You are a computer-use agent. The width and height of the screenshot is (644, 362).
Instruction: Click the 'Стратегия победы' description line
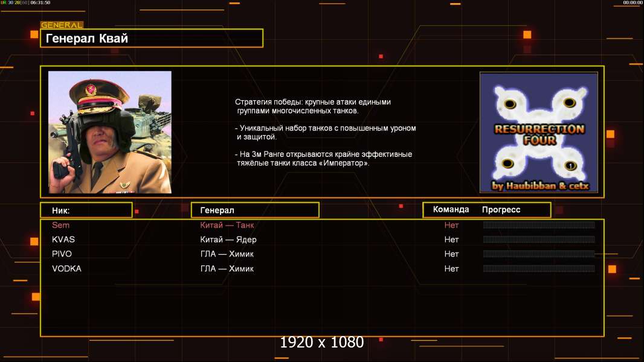pyautogui.click(x=313, y=106)
